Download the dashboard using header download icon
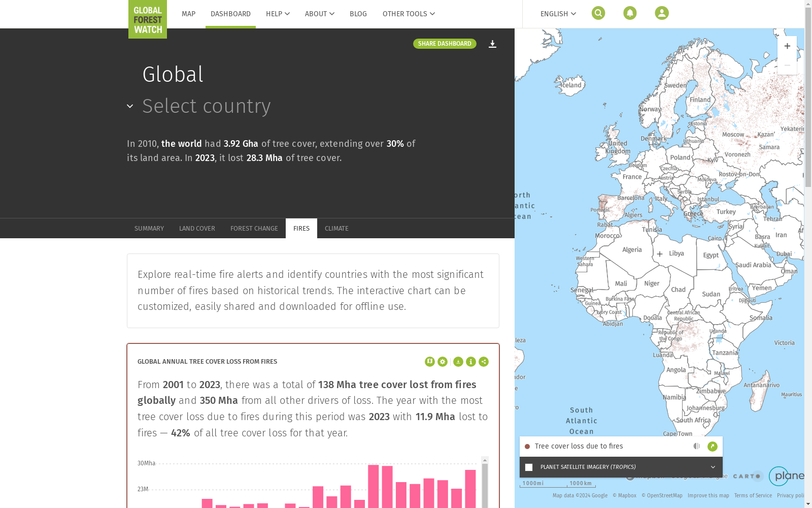 [492, 44]
